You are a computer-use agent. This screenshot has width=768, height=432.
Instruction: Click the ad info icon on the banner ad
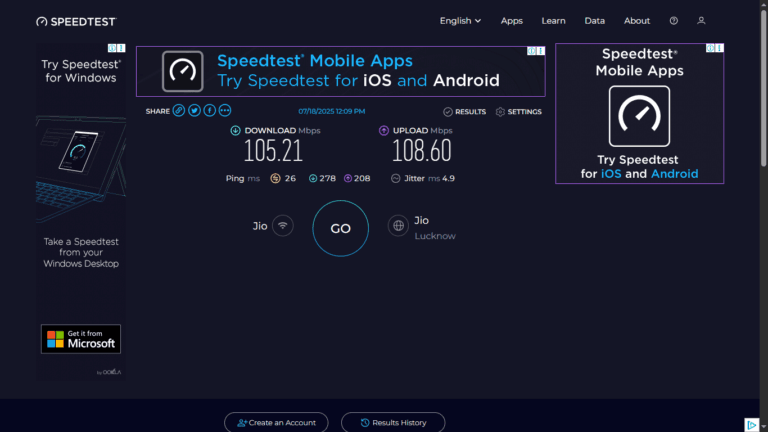[x=531, y=51]
